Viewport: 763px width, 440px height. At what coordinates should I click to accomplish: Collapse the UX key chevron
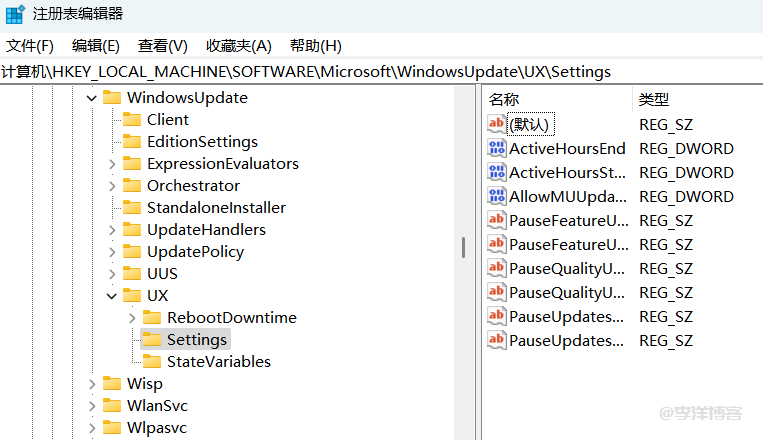coord(112,295)
